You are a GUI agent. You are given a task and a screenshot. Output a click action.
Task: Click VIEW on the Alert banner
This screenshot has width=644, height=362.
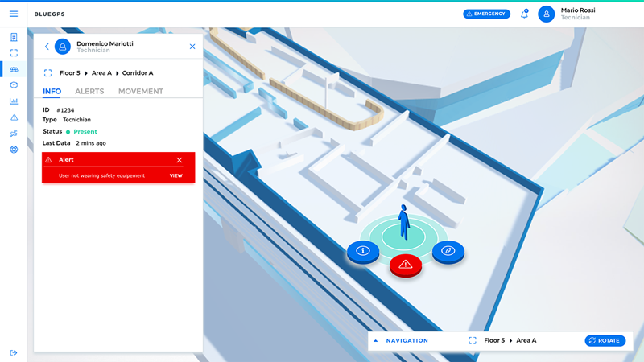[x=175, y=175]
